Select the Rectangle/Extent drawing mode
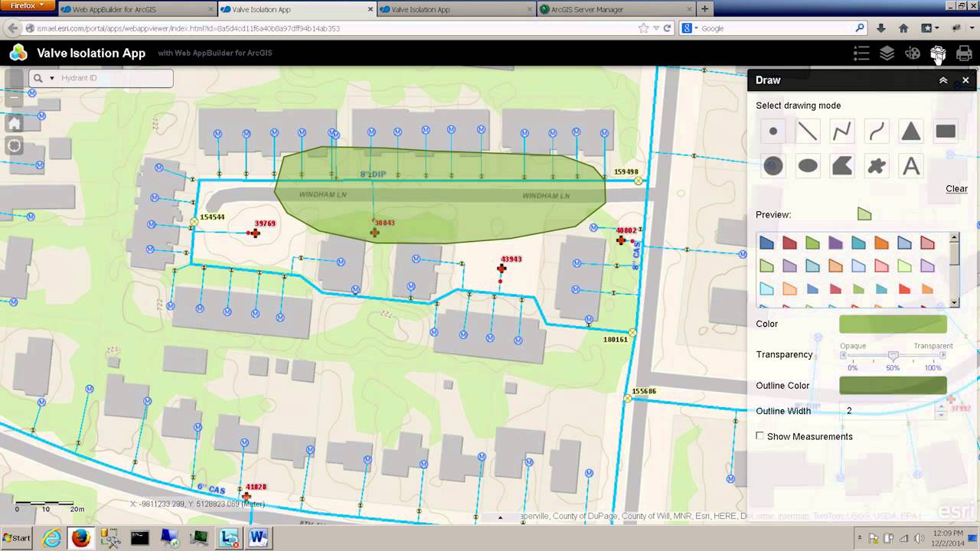 [946, 132]
